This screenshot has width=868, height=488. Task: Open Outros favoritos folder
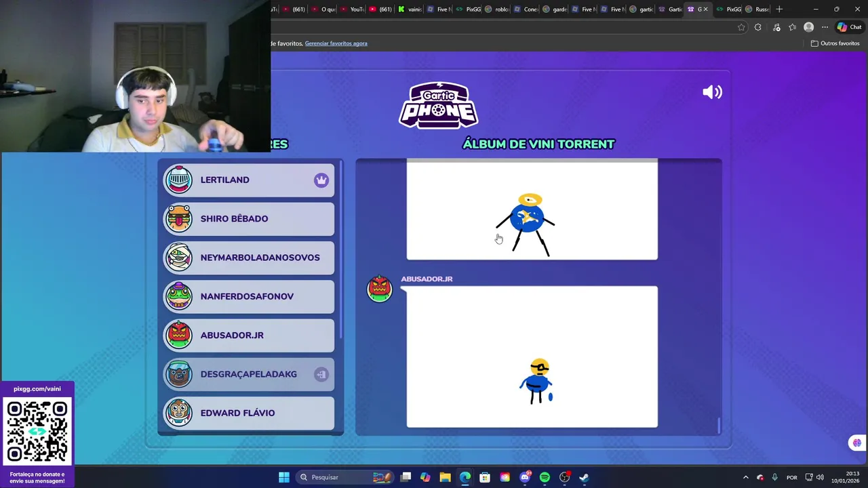(x=835, y=43)
